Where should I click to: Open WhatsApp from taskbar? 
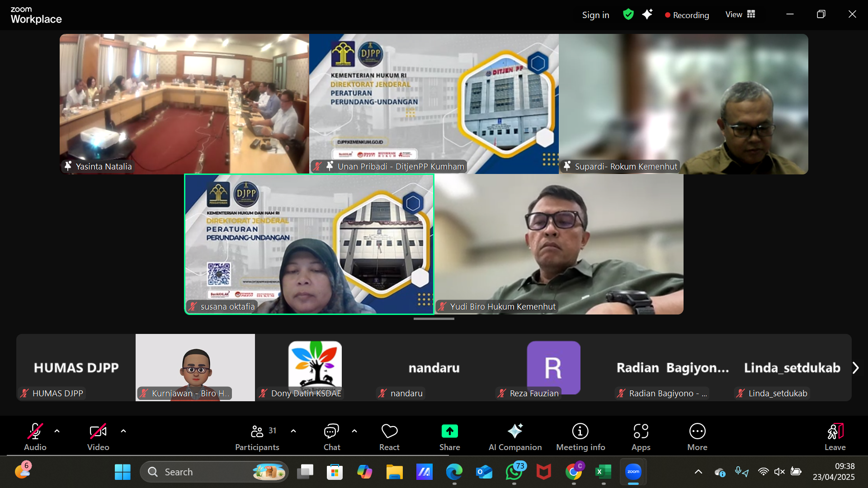(514, 472)
